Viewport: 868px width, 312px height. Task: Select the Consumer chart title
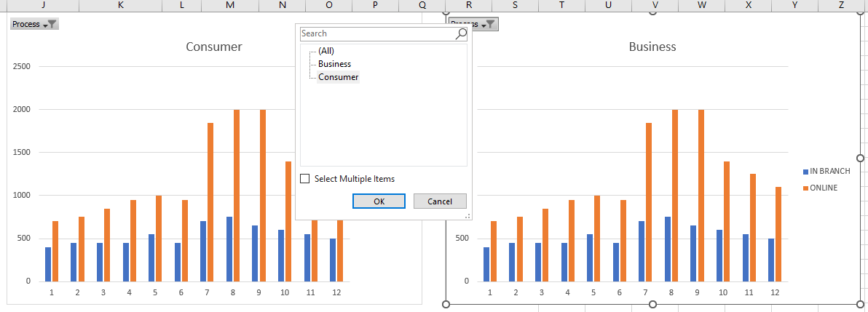point(213,47)
